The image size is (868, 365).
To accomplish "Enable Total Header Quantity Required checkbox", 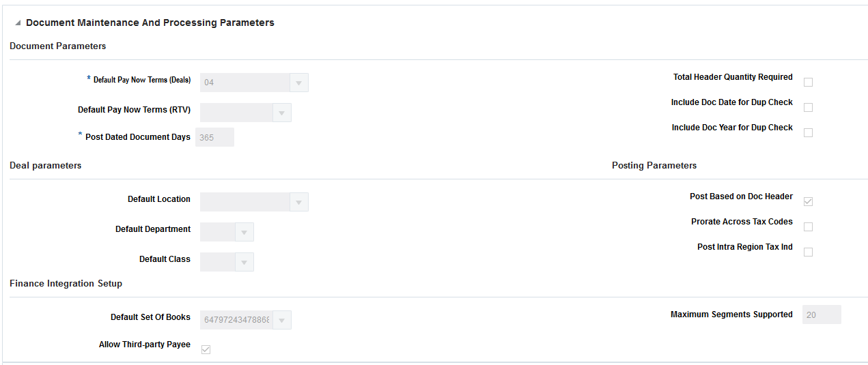I will [x=809, y=82].
